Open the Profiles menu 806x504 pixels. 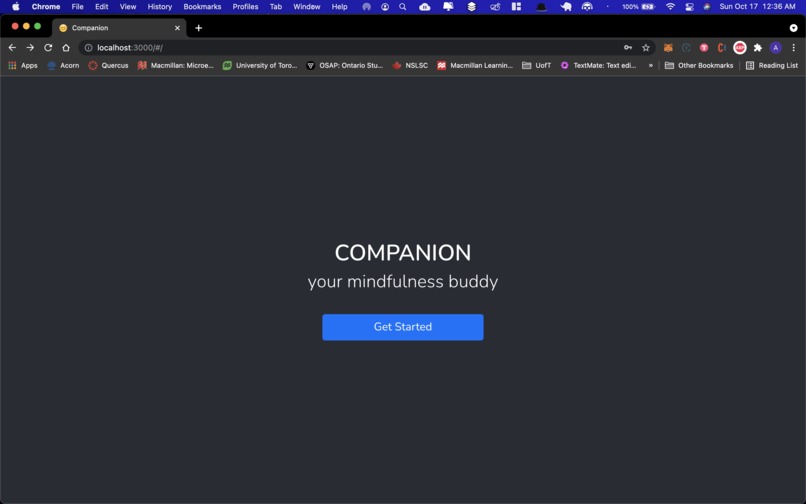245,7
